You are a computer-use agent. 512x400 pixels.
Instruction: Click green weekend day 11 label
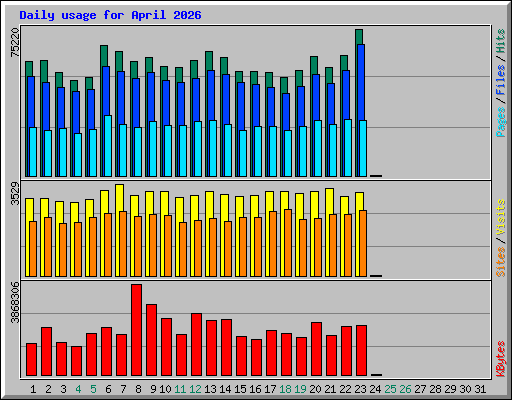pos(180,389)
